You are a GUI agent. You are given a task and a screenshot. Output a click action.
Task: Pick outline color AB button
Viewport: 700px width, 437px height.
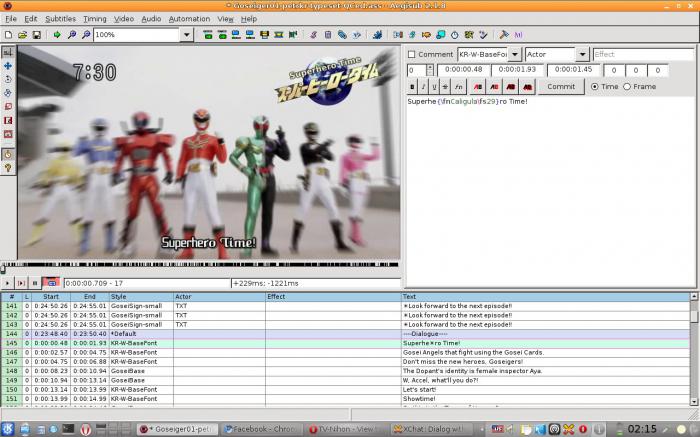point(511,87)
